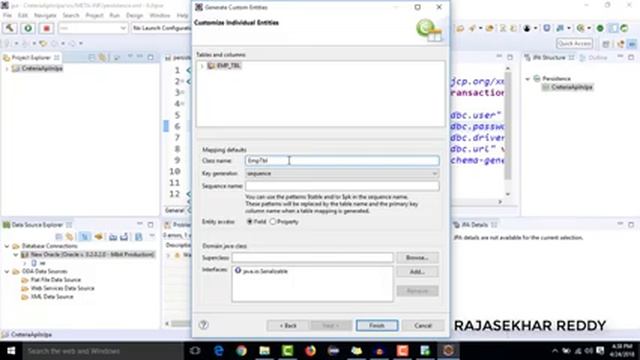Click the Superclass input field
The width and height of the screenshot is (640, 360).
tap(312, 258)
